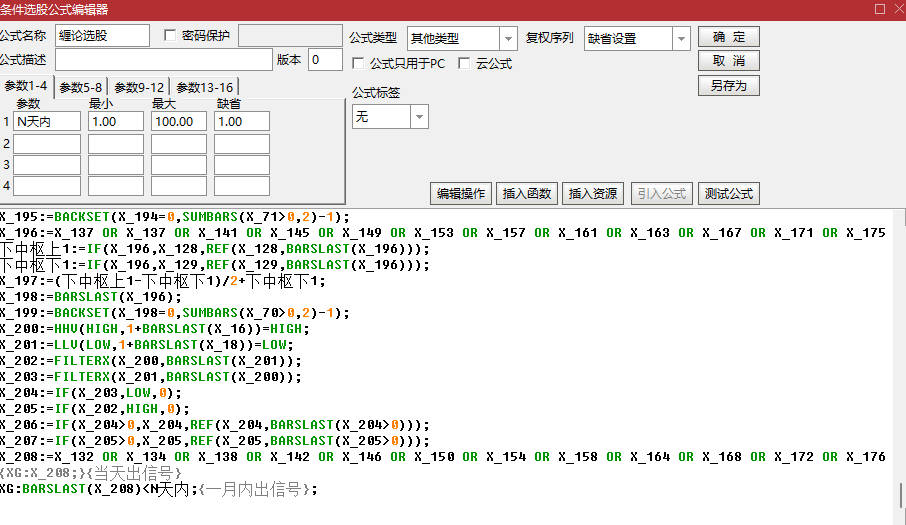Edit parameter 1 name field N天内

pos(47,121)
